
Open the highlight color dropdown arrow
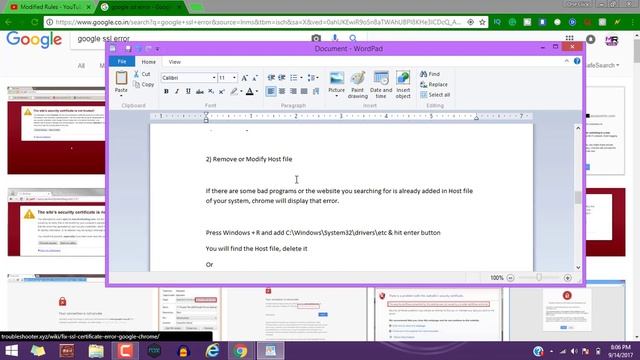point(241,91)
